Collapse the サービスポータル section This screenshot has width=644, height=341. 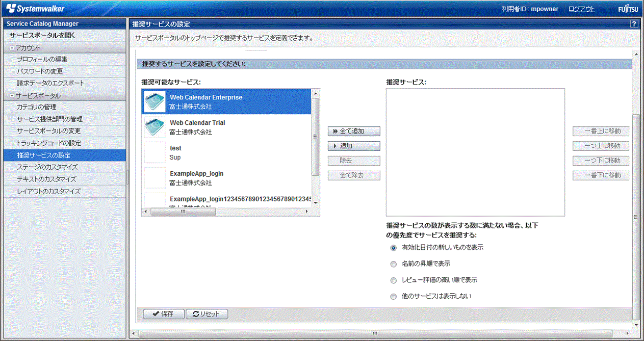[x=12, y=96]
